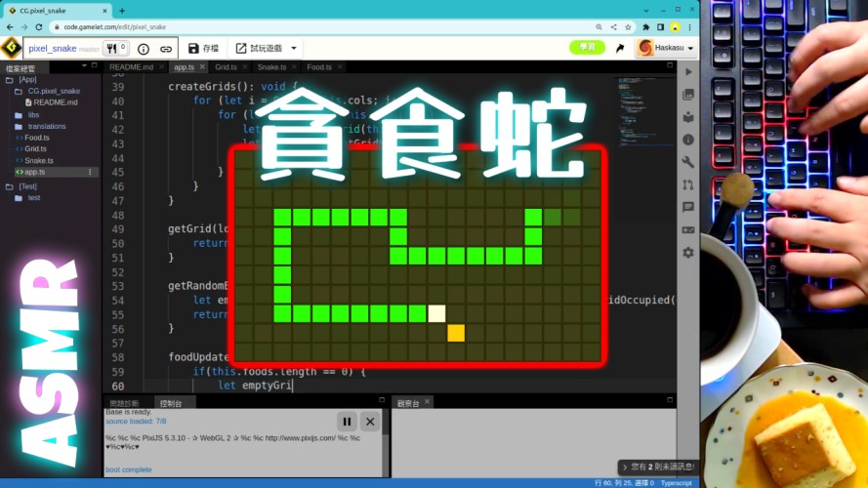Viewport: 868px width, 488px height.
Task: Open the wrench tools icon in right sidebar
Action: pyautogui.click(x=688, y=162)
